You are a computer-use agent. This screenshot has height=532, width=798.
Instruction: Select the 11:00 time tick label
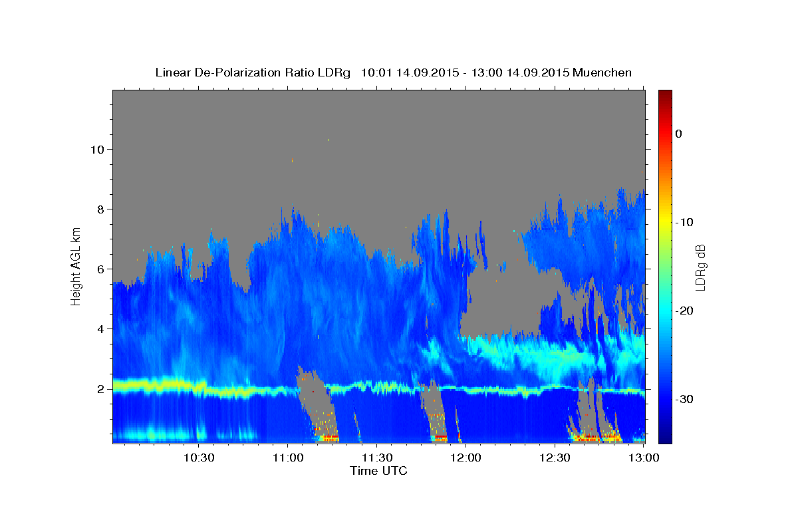(287, 458)
